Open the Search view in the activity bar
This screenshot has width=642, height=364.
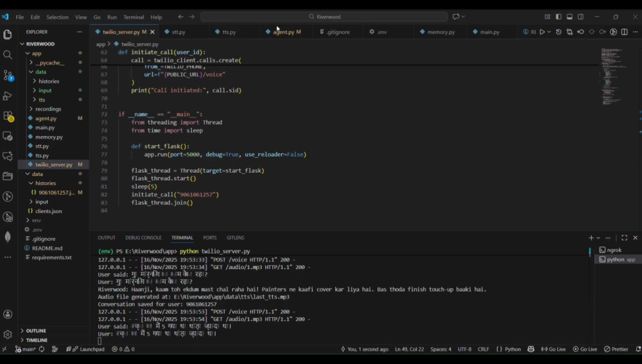7,55
